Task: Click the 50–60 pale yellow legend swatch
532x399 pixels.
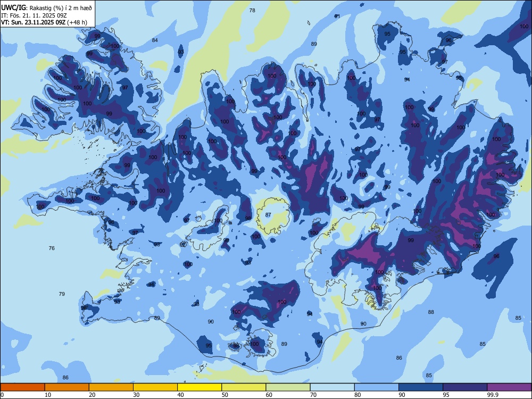Action: point(244,387)
